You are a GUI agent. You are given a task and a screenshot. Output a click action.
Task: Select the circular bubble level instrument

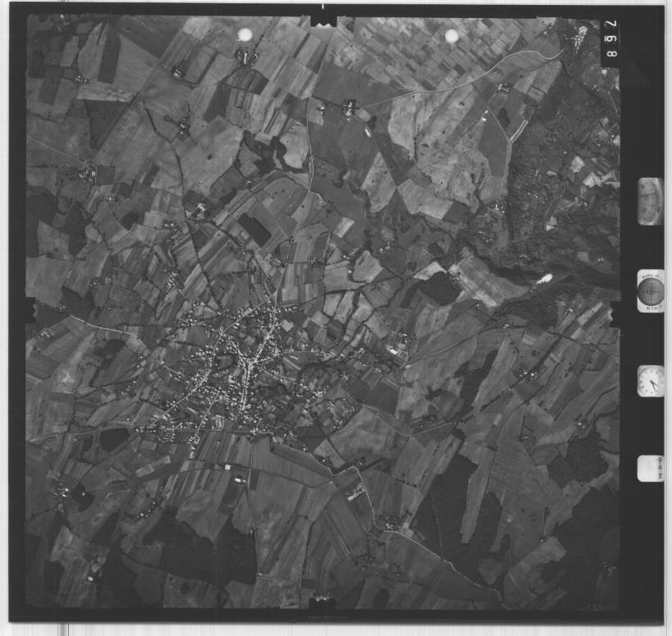(x=651, y=291)
